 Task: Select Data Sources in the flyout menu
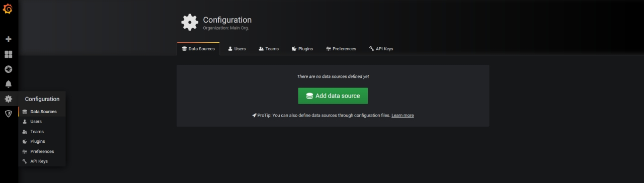pyautogui.click(x=42, y=112)
